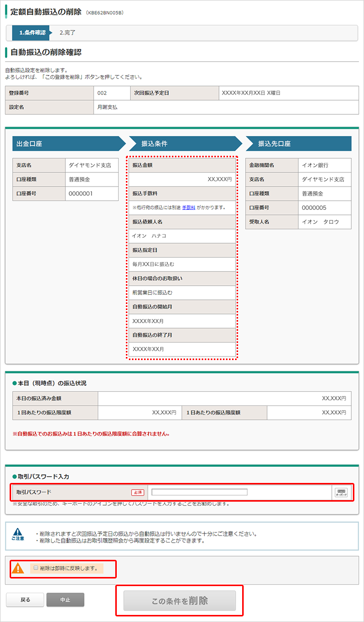
Task: Select the 2.完了 step tab
Action: click(x=68, y=33)
